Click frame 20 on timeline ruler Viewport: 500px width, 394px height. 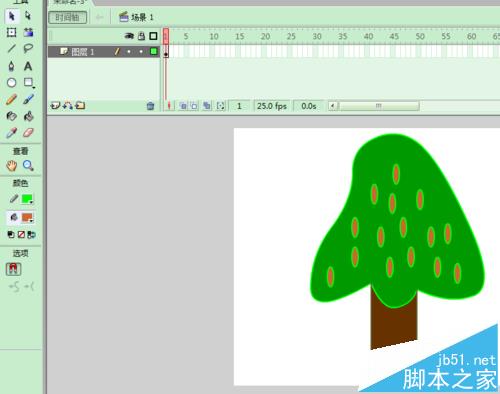tap(266, 36)
